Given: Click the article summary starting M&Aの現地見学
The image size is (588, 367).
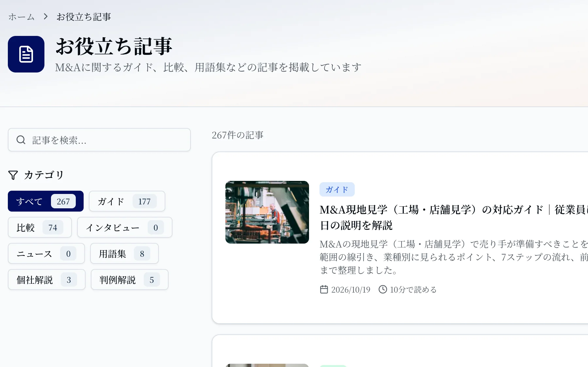Looking at the screenshot, I should (454, 257).
